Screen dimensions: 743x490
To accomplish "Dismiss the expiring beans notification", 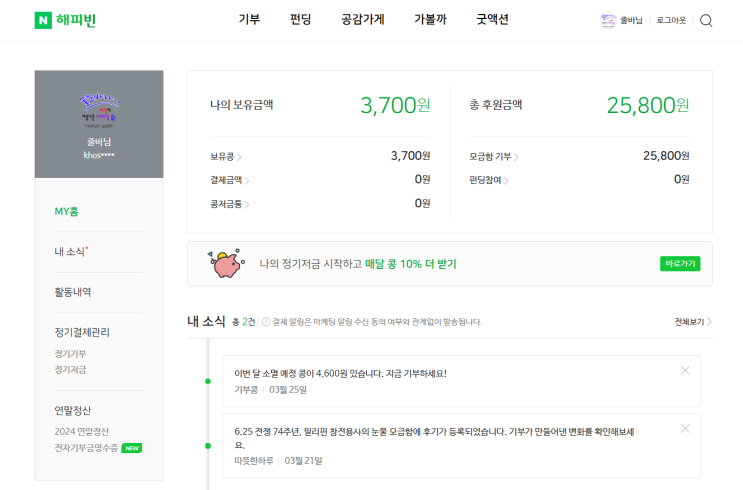I will (685, 370).
